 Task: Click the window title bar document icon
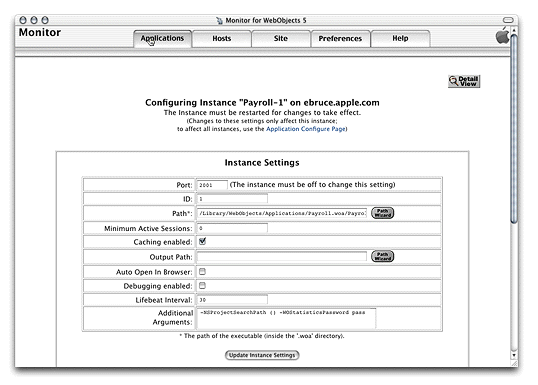tap(219, 21)
